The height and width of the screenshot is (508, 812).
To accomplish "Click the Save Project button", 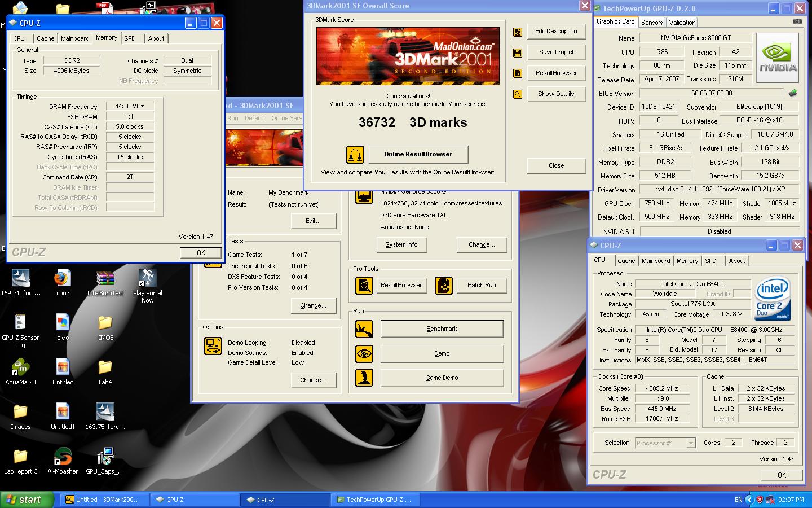I will tap(556, 52).
